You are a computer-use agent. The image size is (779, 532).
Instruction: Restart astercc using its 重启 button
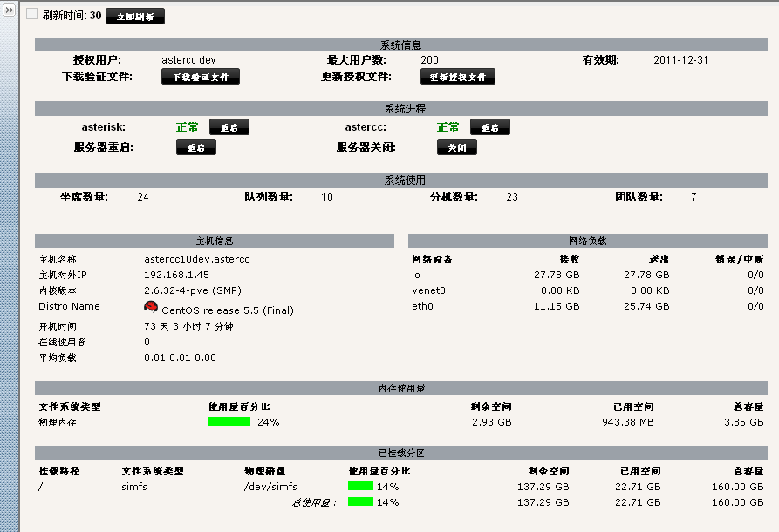tap(489, 127)
